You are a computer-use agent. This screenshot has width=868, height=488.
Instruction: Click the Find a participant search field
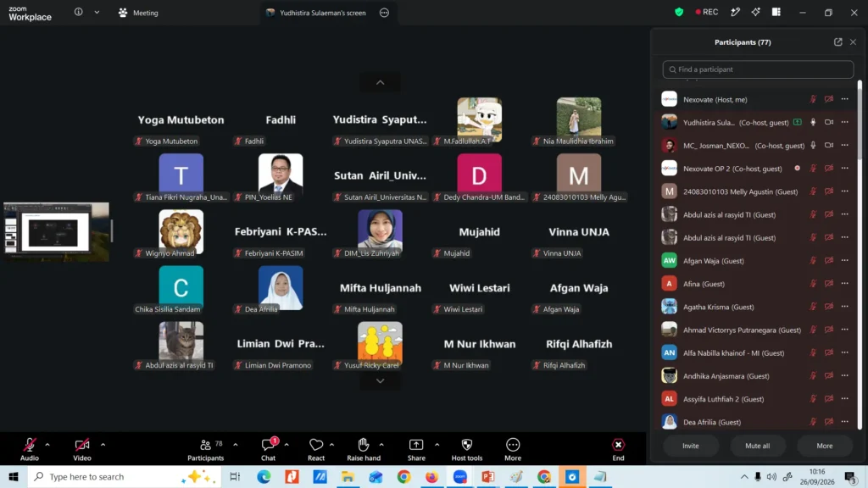tap(758, 69)
